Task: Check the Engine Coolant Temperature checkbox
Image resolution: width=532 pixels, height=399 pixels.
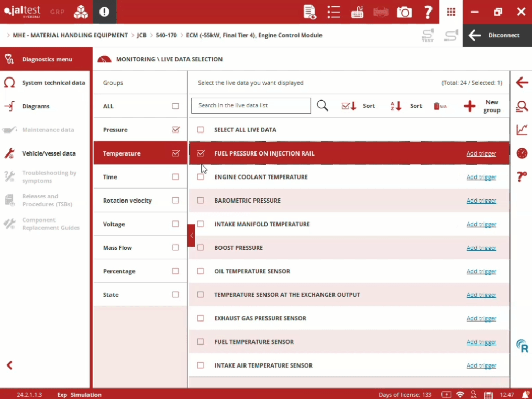Action: [201, 177]
